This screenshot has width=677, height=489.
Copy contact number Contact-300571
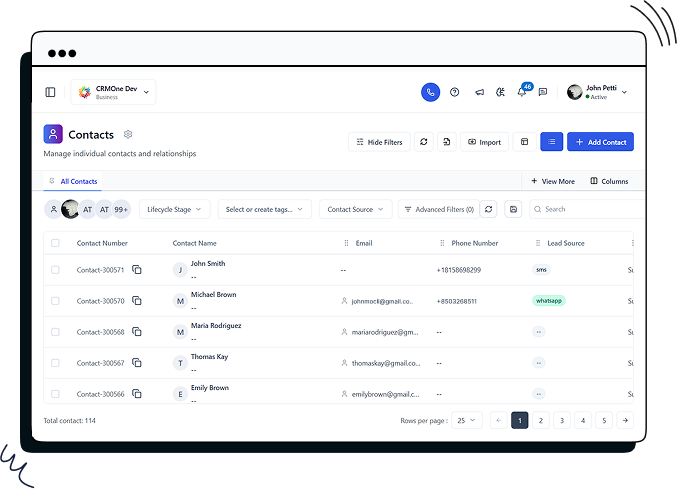coord(137,270)
